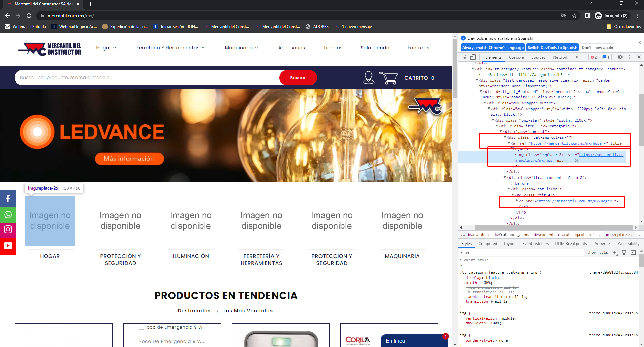Switch to the Network tab
The width and height of the screenshot is (644, 347).
560,57
